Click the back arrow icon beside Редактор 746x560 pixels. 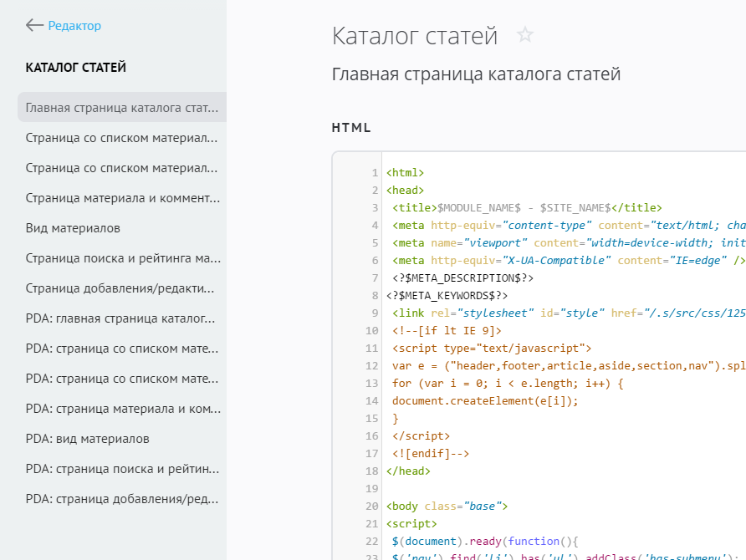[34, 26]
